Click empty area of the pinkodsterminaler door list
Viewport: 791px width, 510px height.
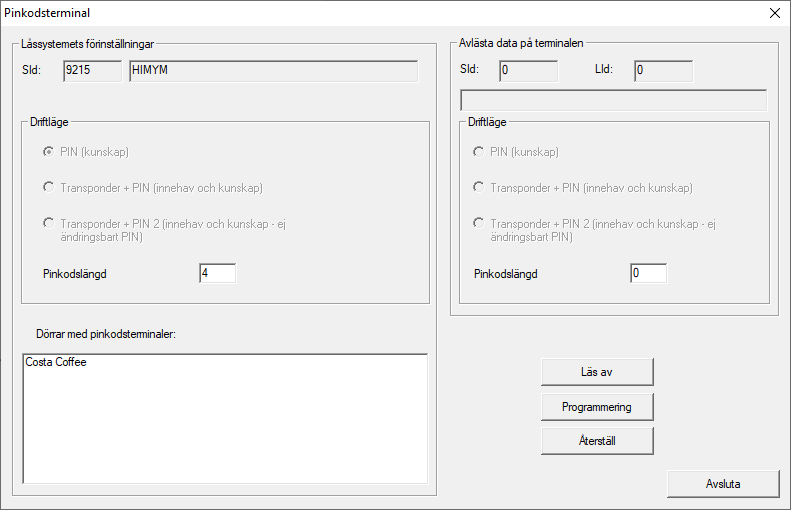tap(224, 430)
